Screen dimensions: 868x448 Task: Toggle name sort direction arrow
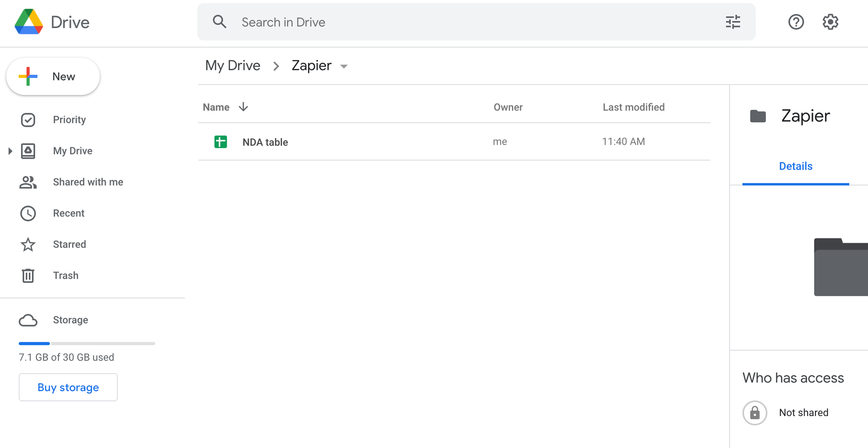click(243, 107)
